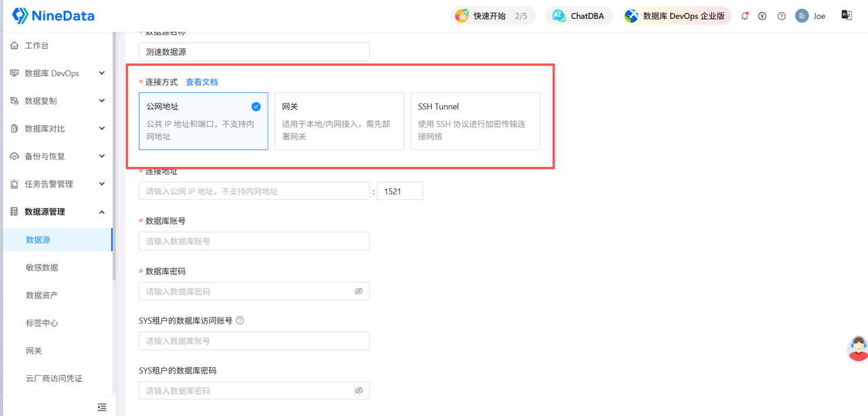Expand the 数据复制 menu chevron

coord(102,101)
